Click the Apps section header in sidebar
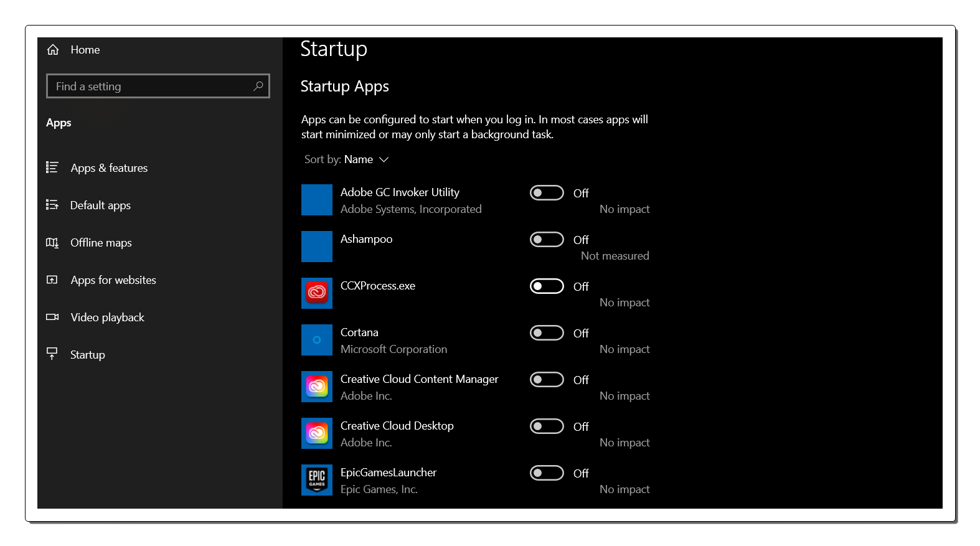980x546 pixels. (x=59, y=123)
